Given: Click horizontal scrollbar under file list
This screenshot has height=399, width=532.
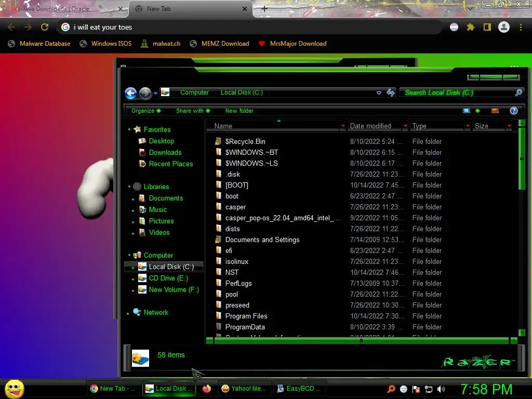Looking at the screenshot, I should [x=362, y=340].
